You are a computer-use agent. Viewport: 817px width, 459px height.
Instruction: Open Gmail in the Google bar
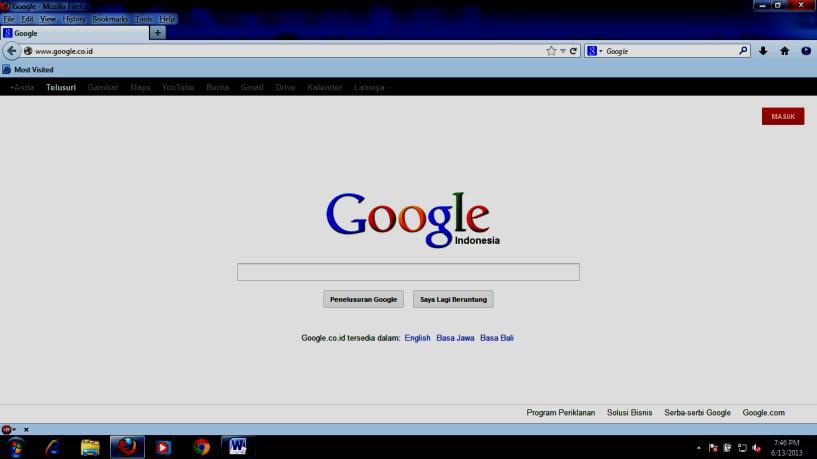pyautogui.click(x=252, y=88)
